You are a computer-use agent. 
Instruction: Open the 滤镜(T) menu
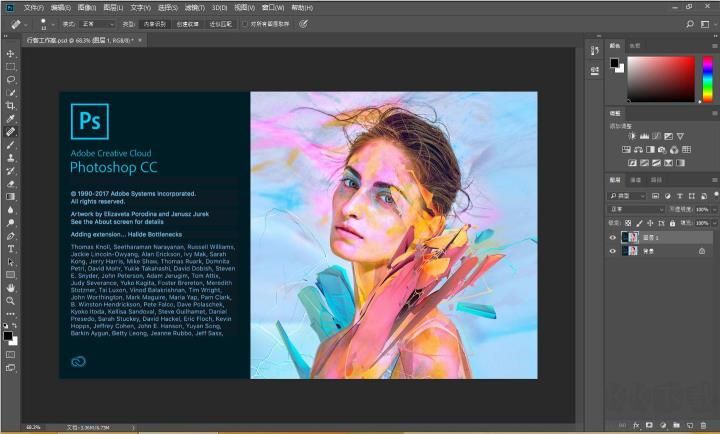click(x=193, y=7)
